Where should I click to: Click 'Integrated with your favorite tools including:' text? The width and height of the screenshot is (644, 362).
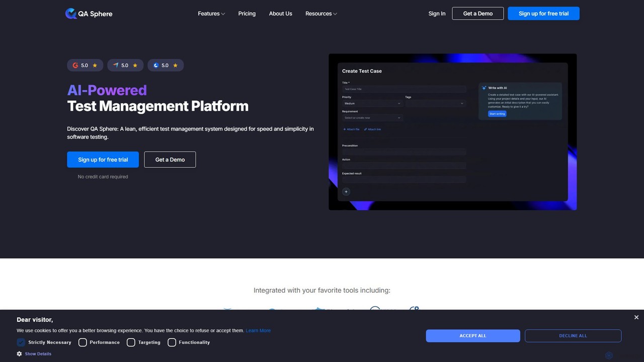[x=322, y=291]
